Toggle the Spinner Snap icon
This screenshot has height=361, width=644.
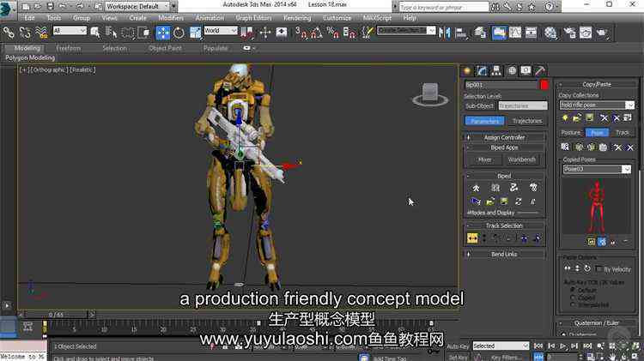[349, 33]
